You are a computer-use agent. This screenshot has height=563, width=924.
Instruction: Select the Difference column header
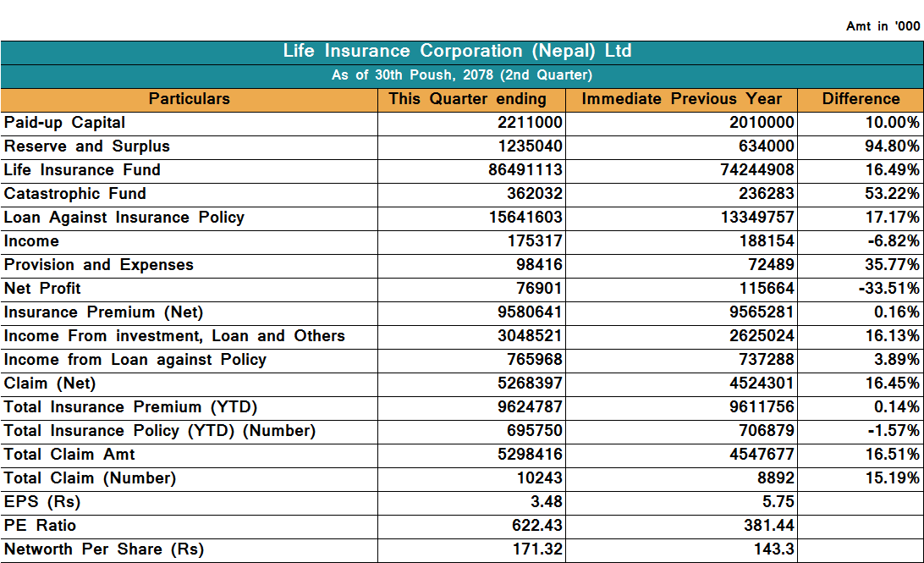pyautogui.click(x=861, y=99)
